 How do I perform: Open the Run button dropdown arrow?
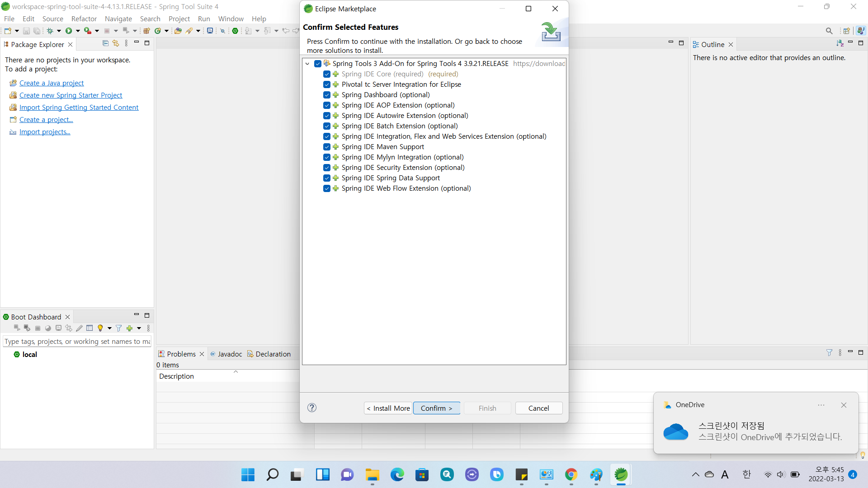pos(78,31)
